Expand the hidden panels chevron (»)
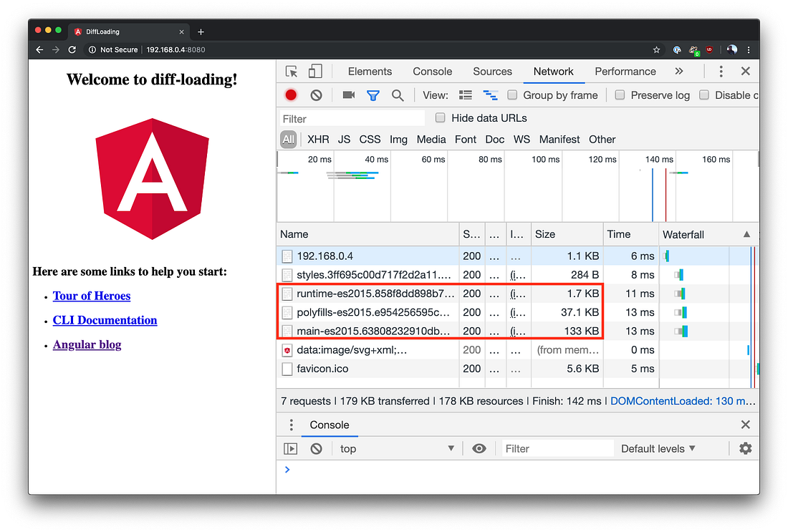This screenshot has height=532, width=788. click(678, 71)
